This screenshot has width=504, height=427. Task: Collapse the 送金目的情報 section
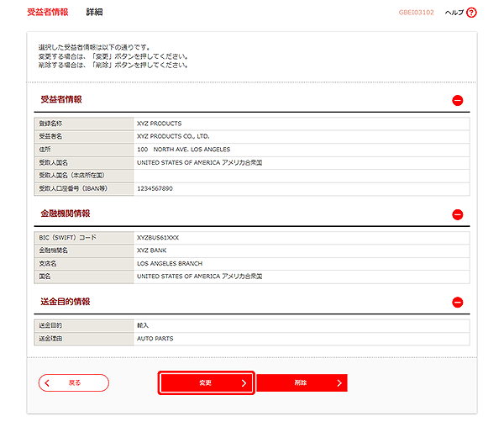pyautogui.click(x=458, y=303)
